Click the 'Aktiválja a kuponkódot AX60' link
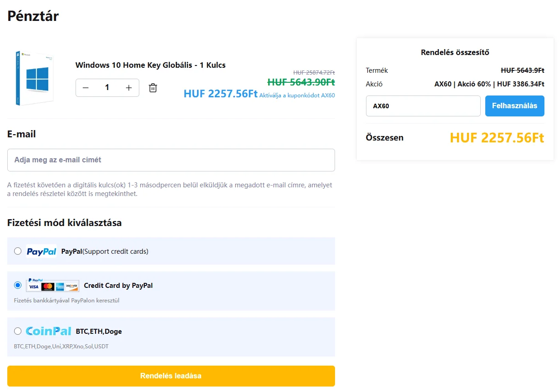 297,95
